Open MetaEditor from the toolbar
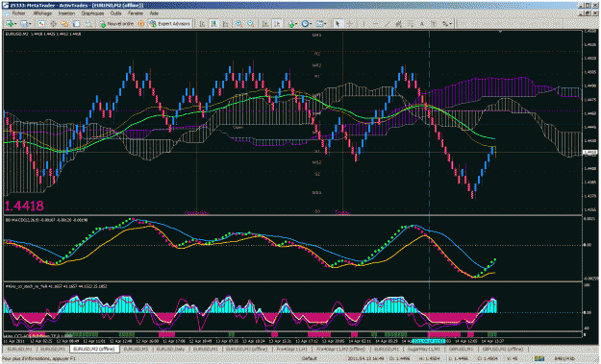The height and width of the screenshot is (364, 601). click(x=141, y=24)
